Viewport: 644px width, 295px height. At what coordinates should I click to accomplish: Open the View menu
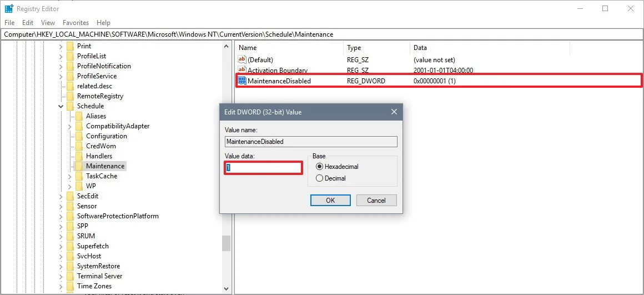[48, 23]
